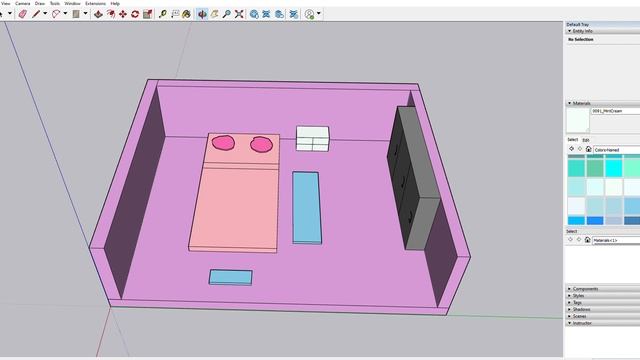Click the user account sign-in icon
This screenshot has height=360, width=640.
309,14
